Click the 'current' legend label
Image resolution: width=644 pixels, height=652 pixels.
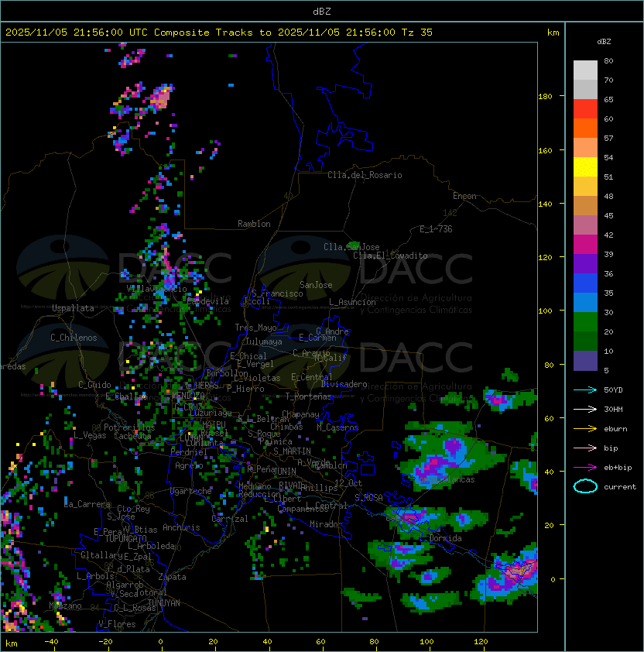[620, 487]
